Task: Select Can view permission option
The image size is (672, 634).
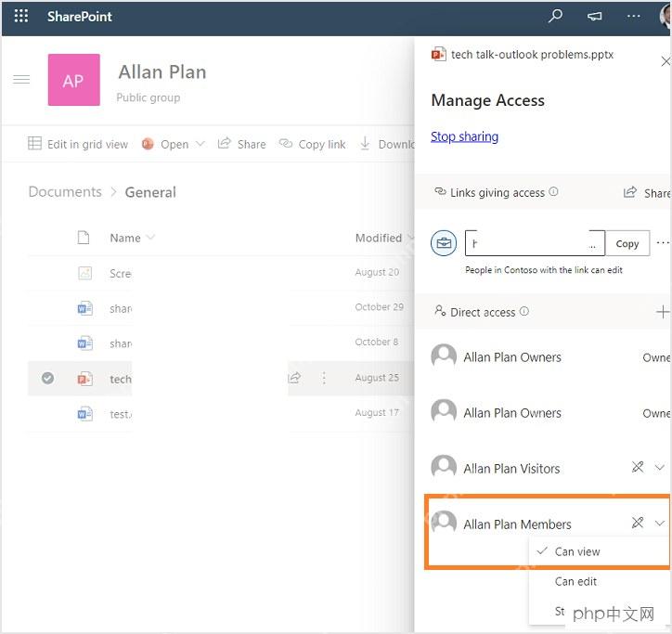Action: click(600, 551)
